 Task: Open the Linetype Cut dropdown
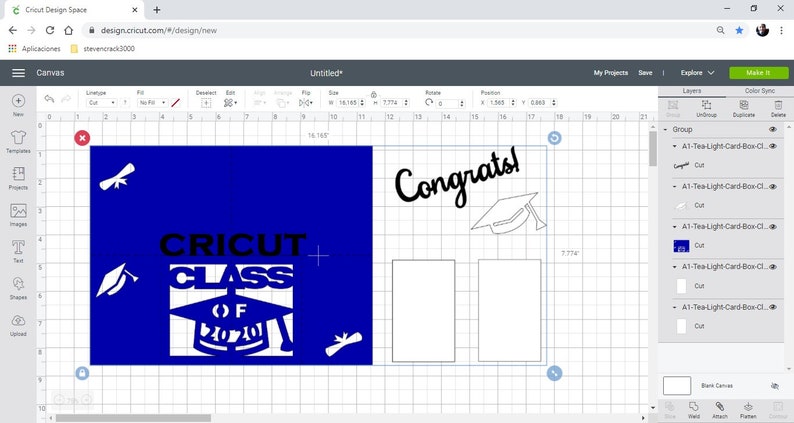tap(101, 103)
